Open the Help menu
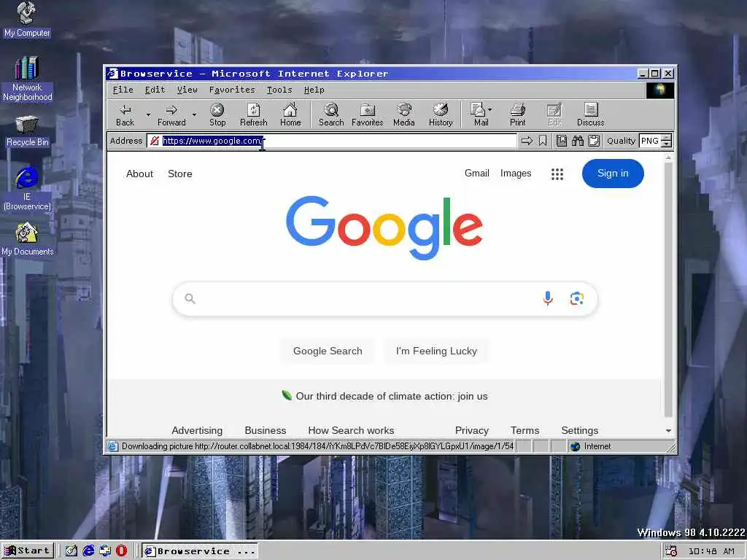Image resolution: width=747 pixels, height=560 pixels. pyautogui.click(x=314, y=90)
